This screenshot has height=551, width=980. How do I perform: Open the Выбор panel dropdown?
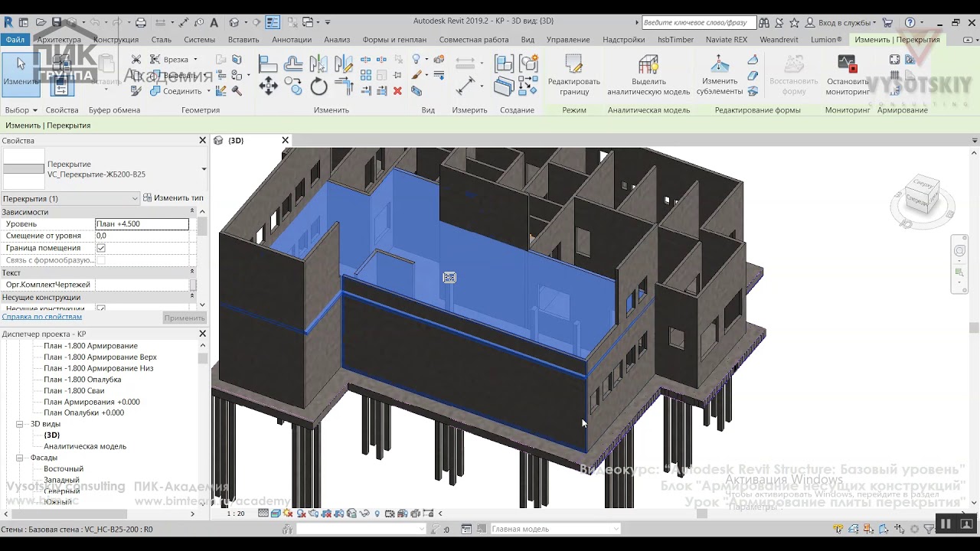21,110
